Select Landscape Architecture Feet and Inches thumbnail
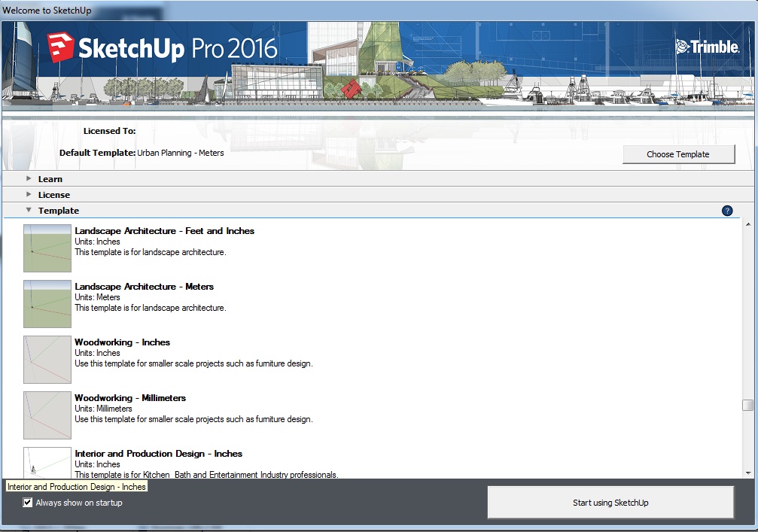The height and width of the screenshot is (532, 758). pos(47,248)
